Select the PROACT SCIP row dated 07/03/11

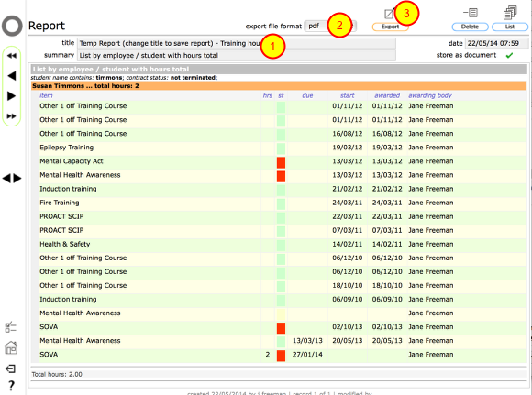click(x=61, y=231)
